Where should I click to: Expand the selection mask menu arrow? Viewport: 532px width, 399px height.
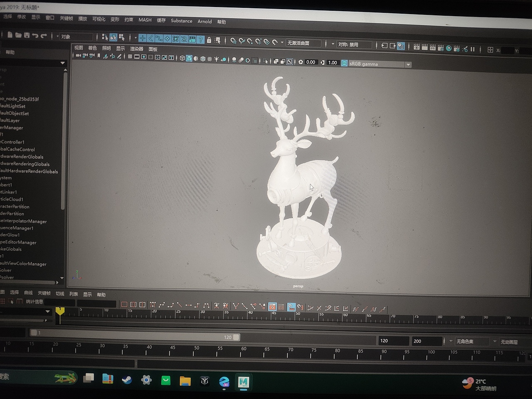[135, 38]
